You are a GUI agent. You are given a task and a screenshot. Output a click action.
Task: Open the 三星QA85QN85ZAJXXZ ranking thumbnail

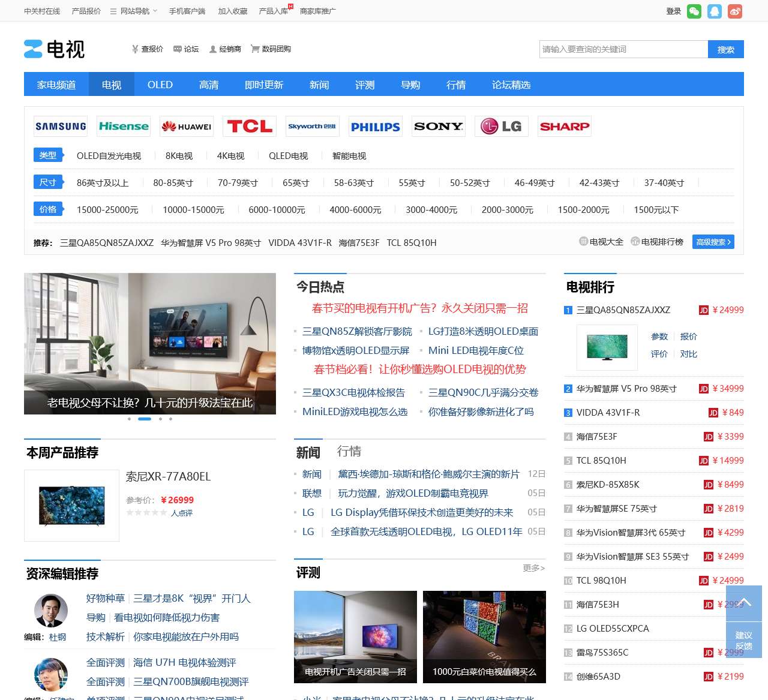point(607,347)
